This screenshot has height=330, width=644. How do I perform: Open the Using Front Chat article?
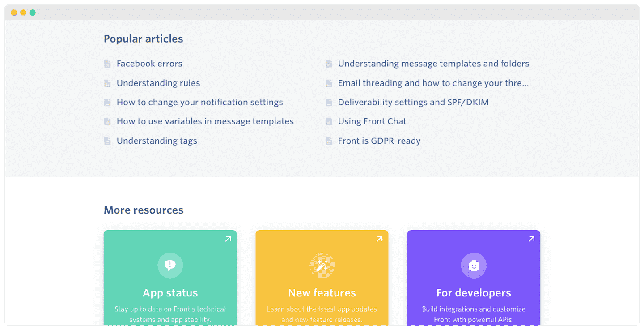click(x=372, y=121)
